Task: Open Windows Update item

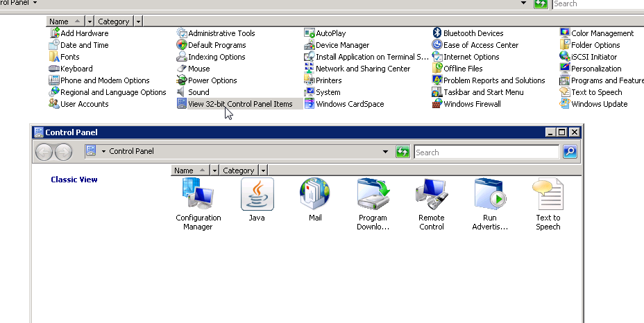Action: pos(594,104)
